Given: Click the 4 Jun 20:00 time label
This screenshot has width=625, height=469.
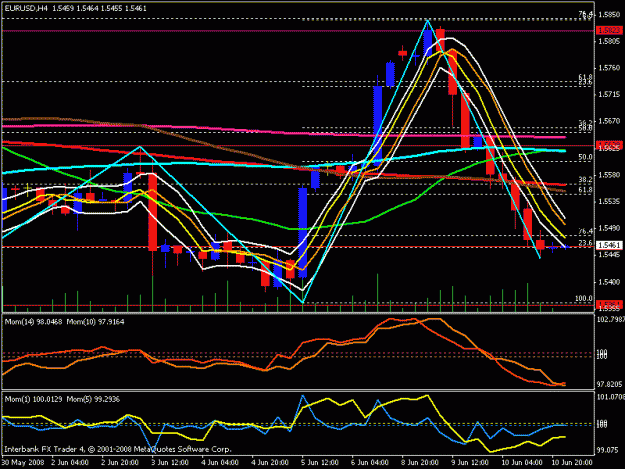Looking at the screenshot, I should point(269,463).
